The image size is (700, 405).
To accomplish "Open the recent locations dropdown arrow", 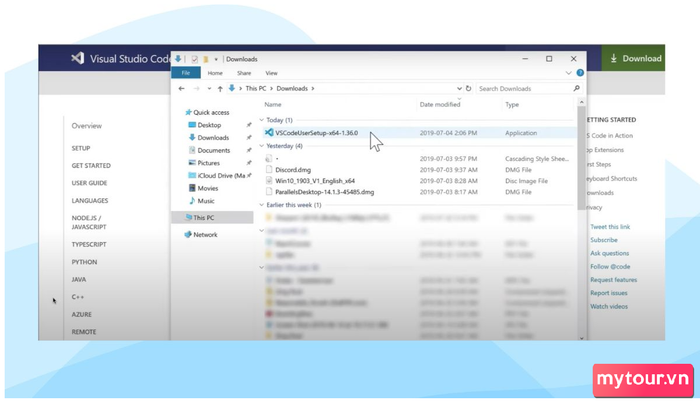I will click(209, 88).
